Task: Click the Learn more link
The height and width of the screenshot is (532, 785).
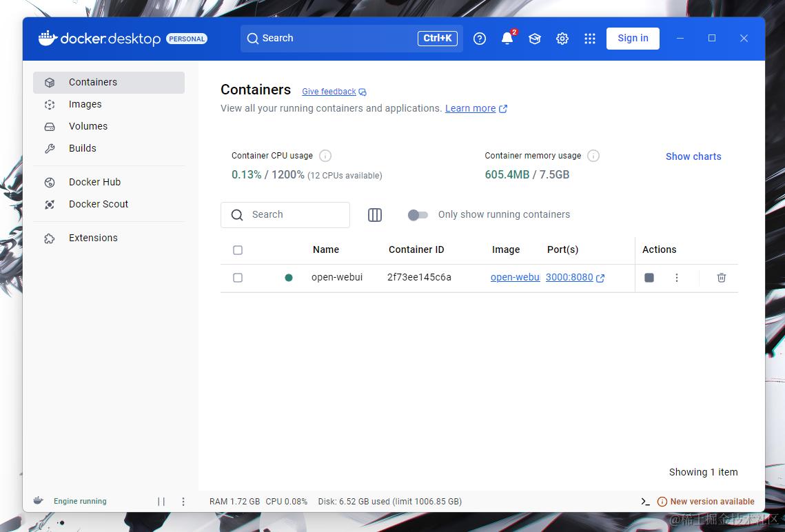Action: point(476,109)
